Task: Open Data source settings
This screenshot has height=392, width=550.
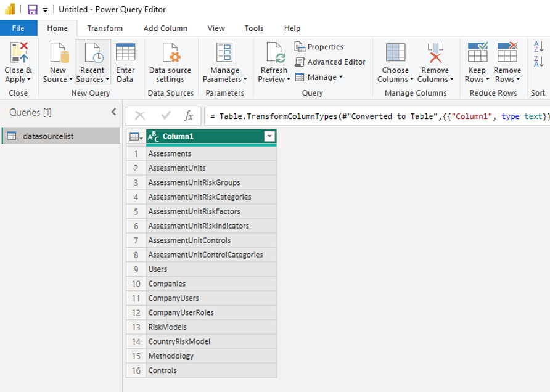Action: coord(170,63)
